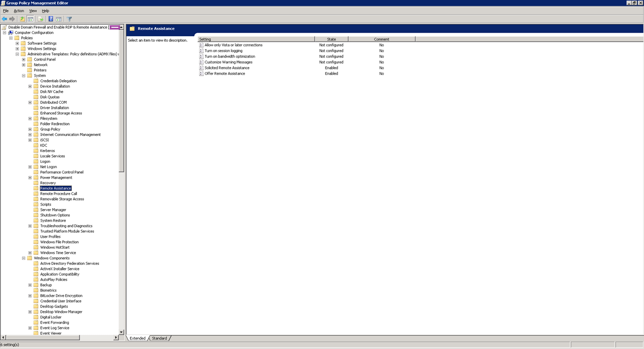Viewport: 644px width, 349px height.
Task: Expand the Control Panel node
Action: click(x=24, y=59)
